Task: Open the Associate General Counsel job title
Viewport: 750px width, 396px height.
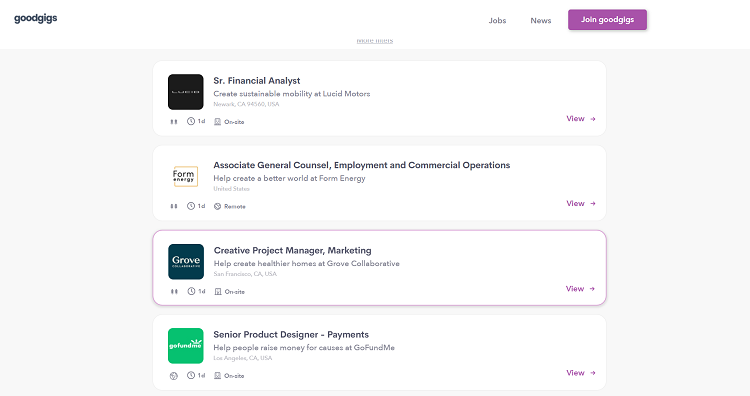Action: coord(362,165)
